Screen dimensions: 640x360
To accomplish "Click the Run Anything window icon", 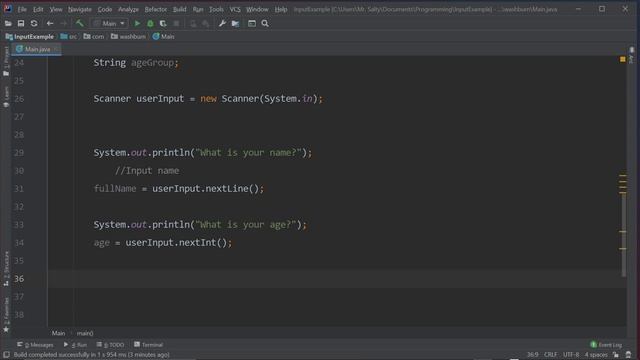I will (252, 24).
